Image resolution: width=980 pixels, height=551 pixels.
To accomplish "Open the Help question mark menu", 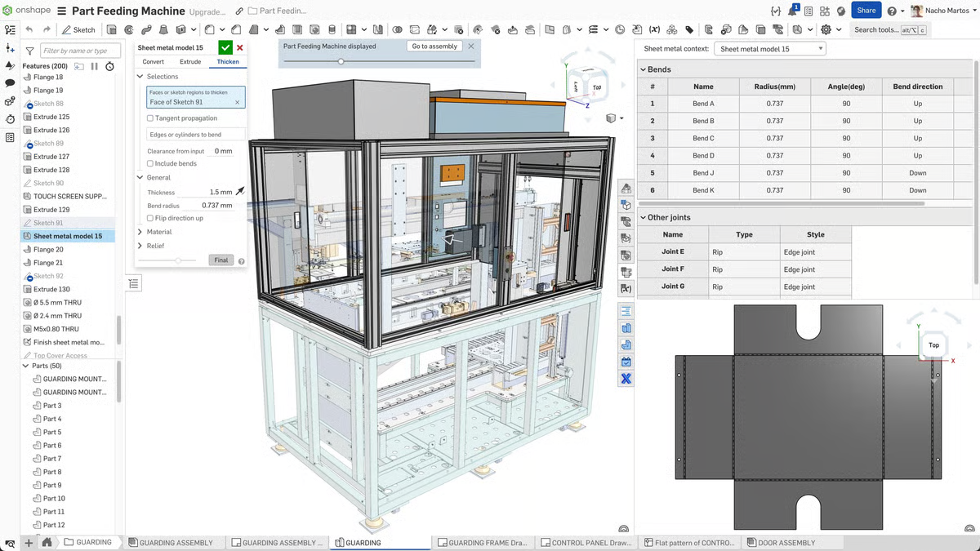I will click(892, 11).
